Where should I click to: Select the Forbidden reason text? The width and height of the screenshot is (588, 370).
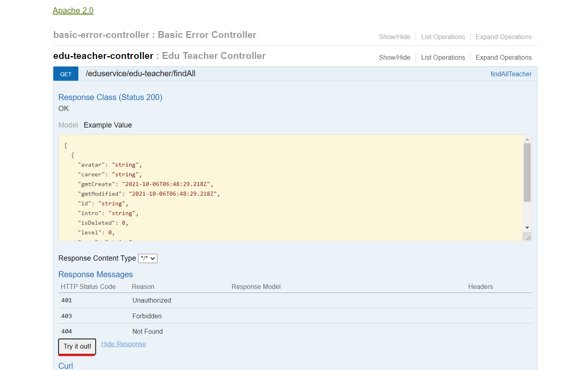click(147, 316)
